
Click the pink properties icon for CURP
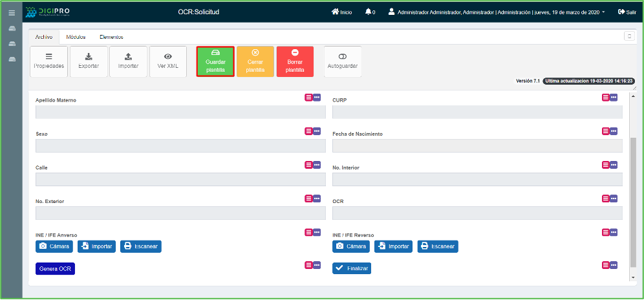point(606,97)
